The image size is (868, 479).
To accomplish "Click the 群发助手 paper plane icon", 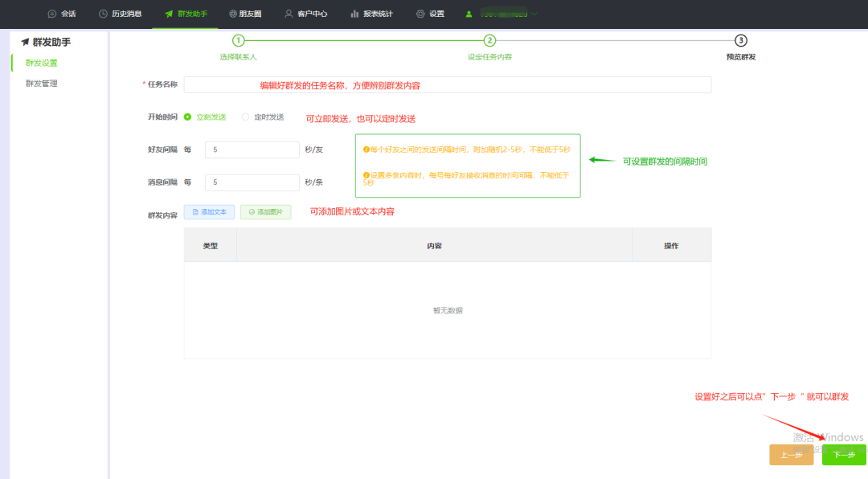I will point(169,14).
